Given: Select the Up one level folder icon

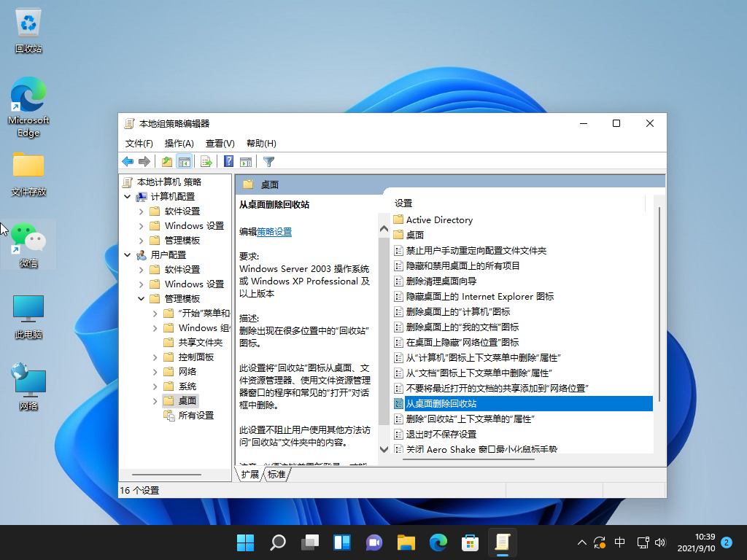Looking at the screenshot, I should click(x=166, y=162).
